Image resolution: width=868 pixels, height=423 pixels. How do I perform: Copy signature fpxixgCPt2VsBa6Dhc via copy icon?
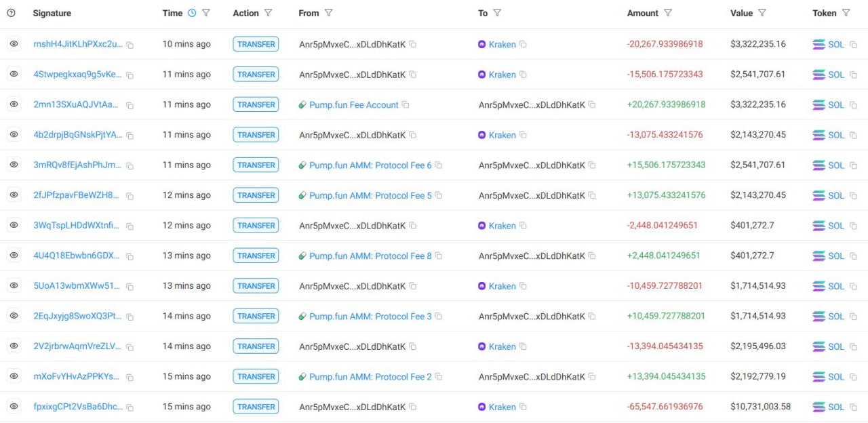[130, 407]
